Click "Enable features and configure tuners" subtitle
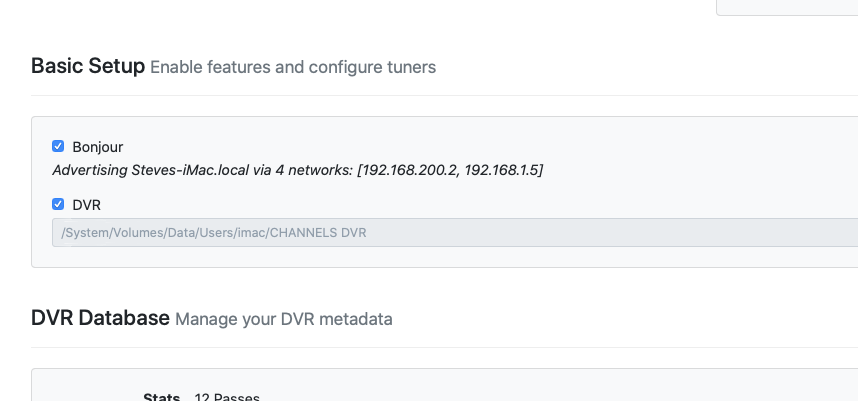This screenshot has width=858, height=401. (293, 68)
